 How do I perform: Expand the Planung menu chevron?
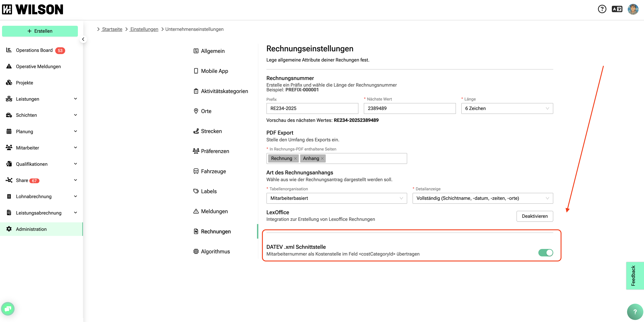click(76, 131)
